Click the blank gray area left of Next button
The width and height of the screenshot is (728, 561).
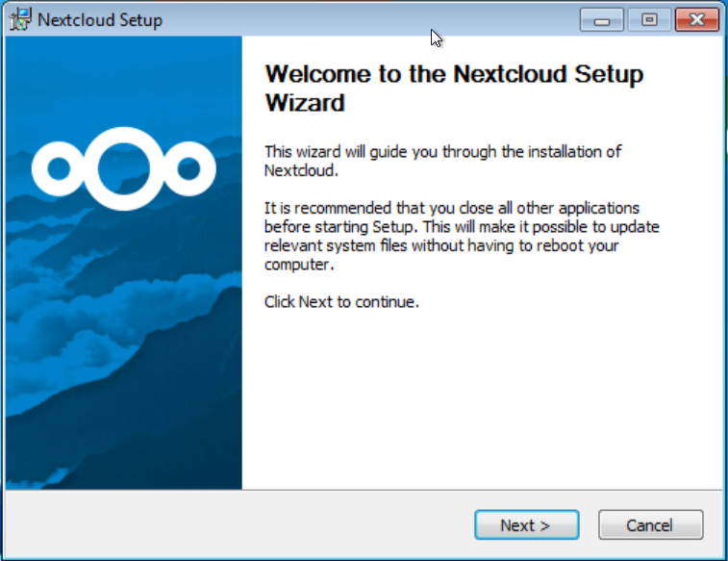[240, 525]
